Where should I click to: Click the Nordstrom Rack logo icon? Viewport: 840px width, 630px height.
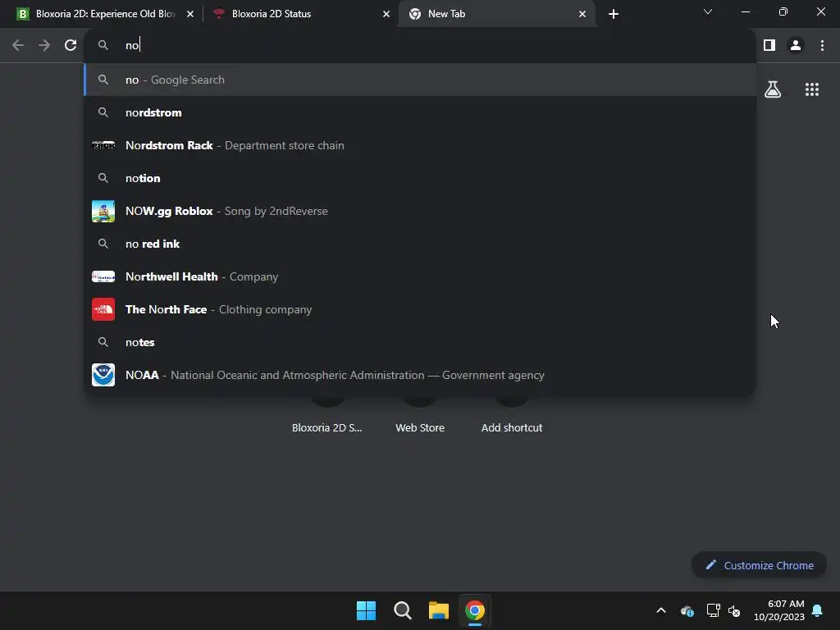tap(103, 145)
